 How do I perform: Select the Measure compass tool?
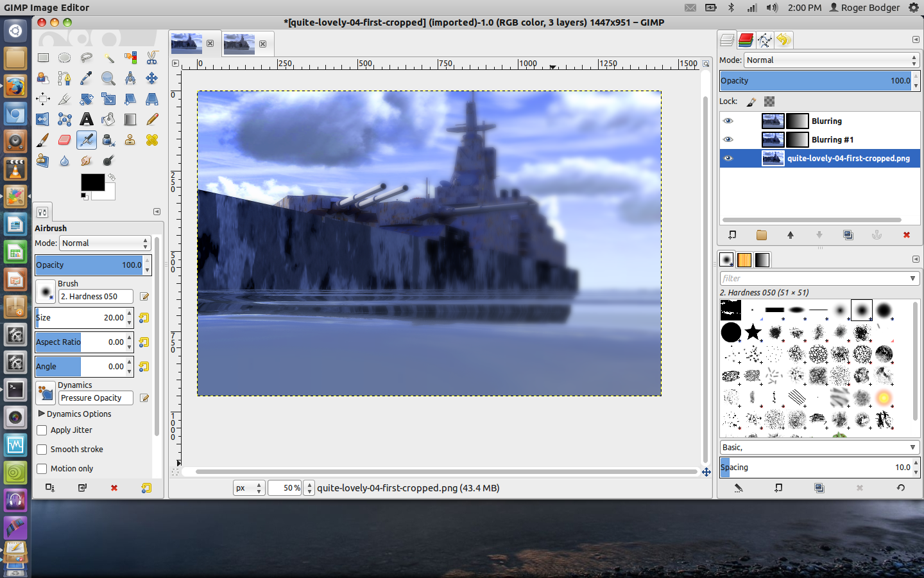click(x=130, y=78)
